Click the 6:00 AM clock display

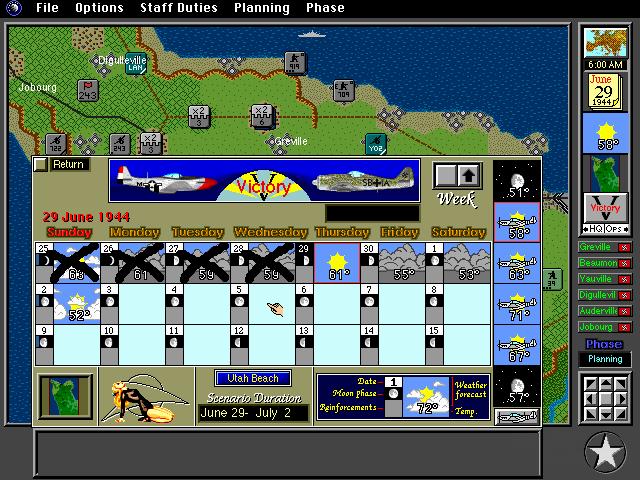[x=605, y=64]
